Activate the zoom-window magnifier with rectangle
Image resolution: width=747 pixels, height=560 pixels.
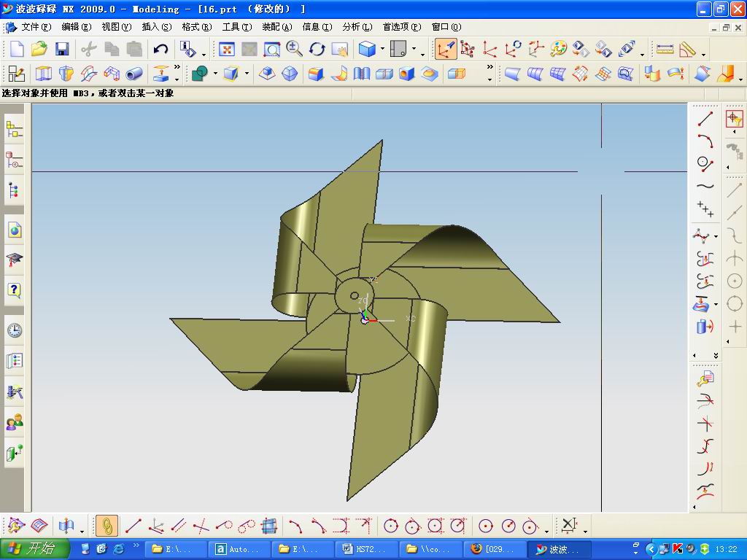coord(272,49)
